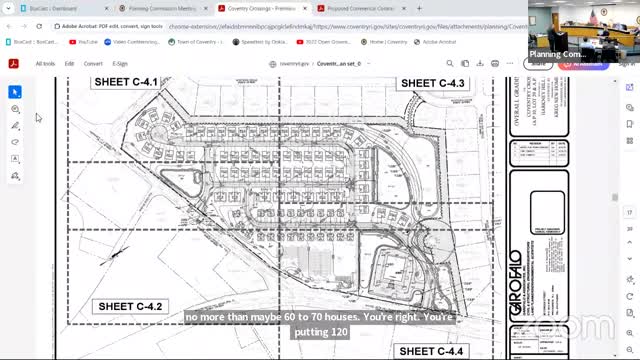Viewport: 640px width, 360px height.
Task: Open the page view/fit options icon
Action: tap(629, 313)
